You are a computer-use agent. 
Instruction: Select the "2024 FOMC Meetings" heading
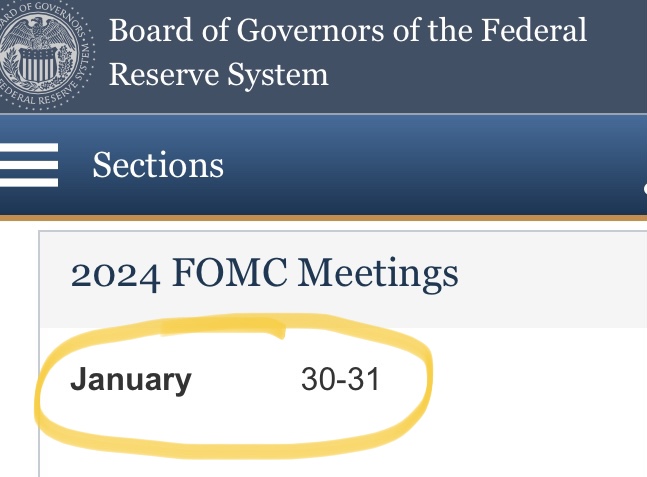[264, 273]
